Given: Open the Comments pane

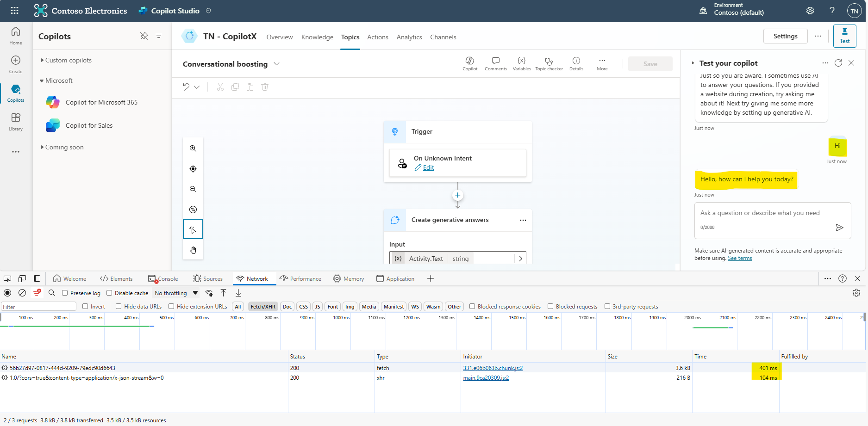Looking at the screenshot, I should tap(496, 64).
